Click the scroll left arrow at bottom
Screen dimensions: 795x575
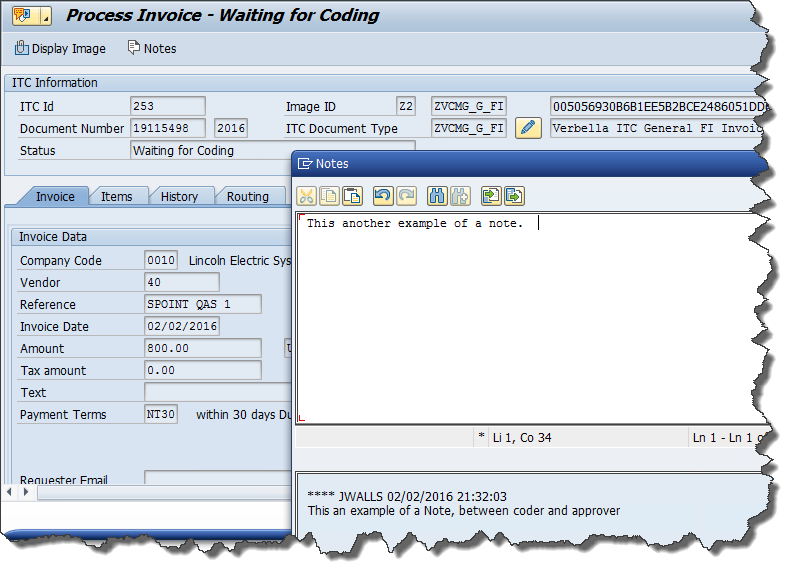10,492
